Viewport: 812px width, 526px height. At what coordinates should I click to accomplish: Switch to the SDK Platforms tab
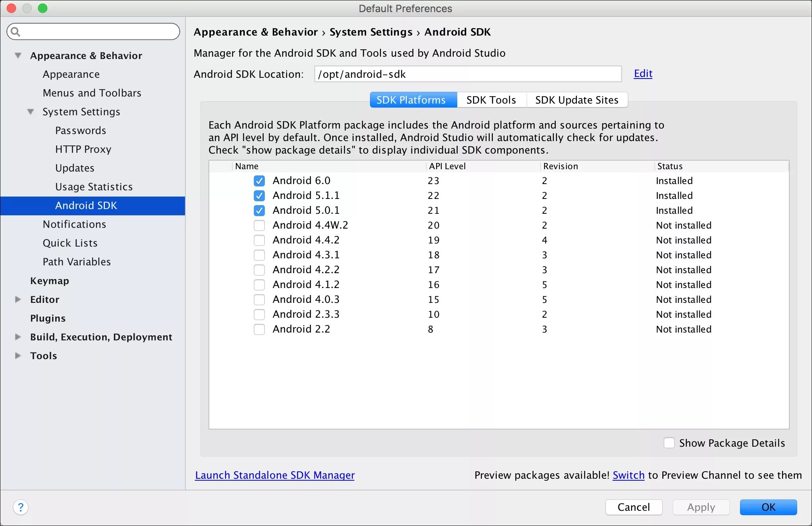413,100
